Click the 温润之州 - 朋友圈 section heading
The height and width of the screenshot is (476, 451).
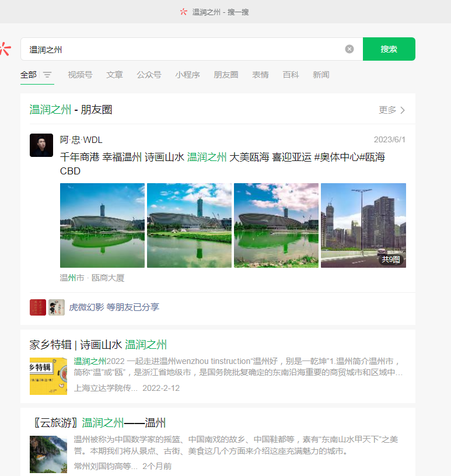click(71, 110)
